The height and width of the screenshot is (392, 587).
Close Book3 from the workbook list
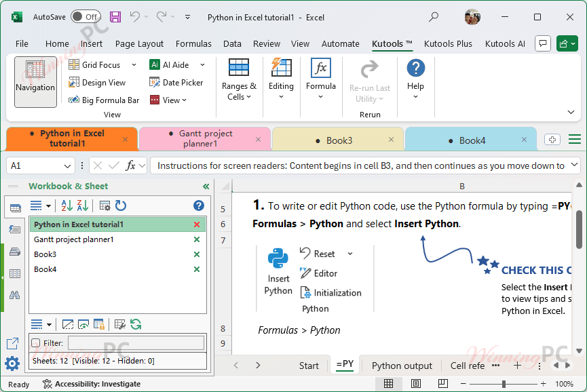pyautogui.click(x=197, y=254)
